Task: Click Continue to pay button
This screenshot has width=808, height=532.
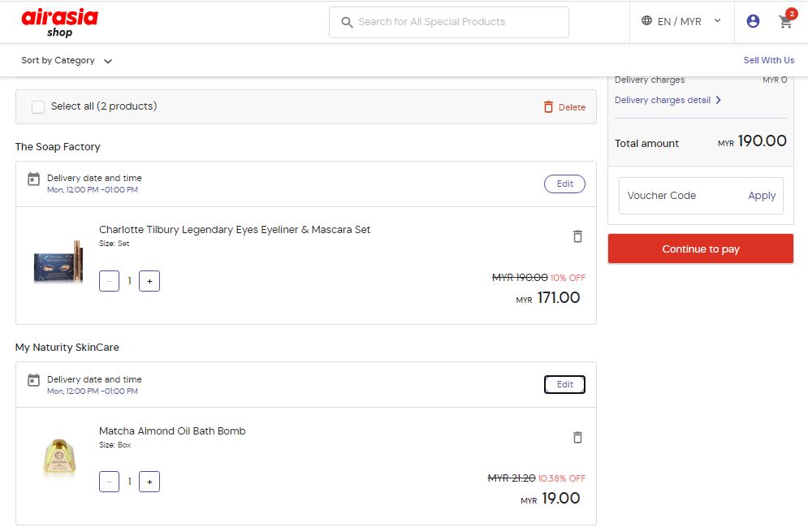Action: click(700, 249)
